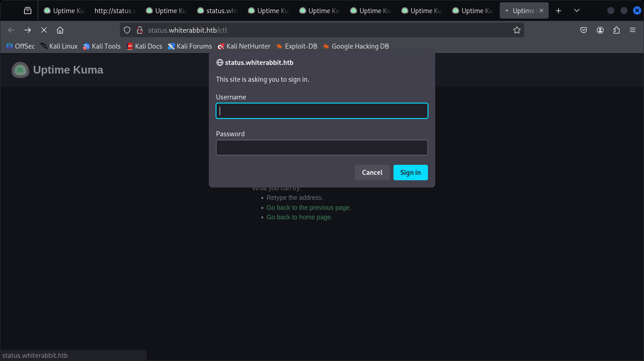Cancel the sign-in dialog
The width and height of the screenshot is (644, 361).
[x=372, y=173]
